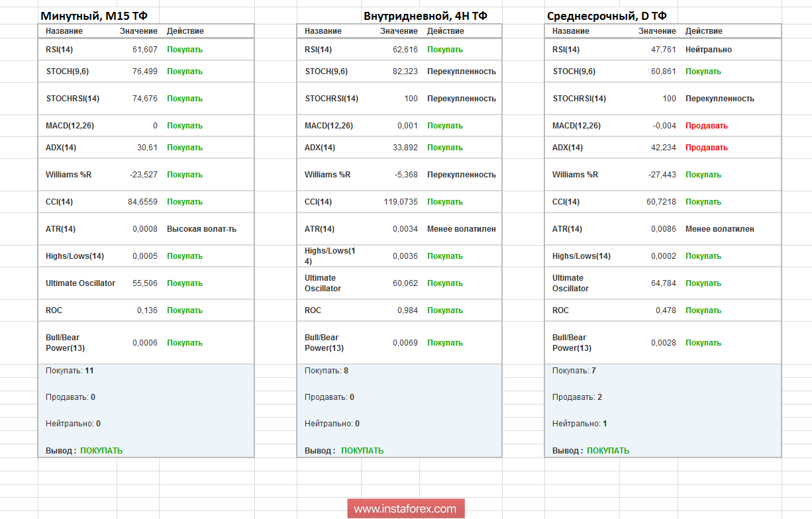Click ПОКУПАТЬ conclusion in the M15 summary
The image size is (812, 519).
tap(101, 451)
